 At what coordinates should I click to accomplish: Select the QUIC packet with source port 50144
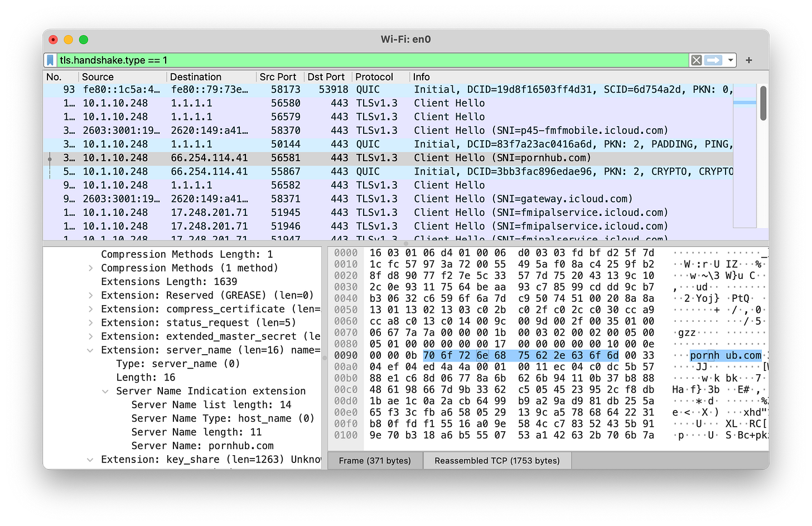388,144
